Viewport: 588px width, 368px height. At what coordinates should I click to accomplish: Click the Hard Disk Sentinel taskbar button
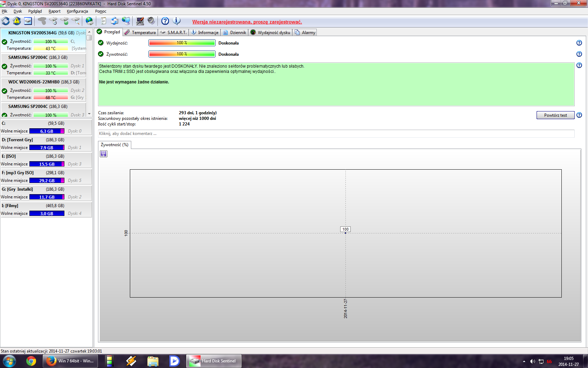[x=213, y=361]
